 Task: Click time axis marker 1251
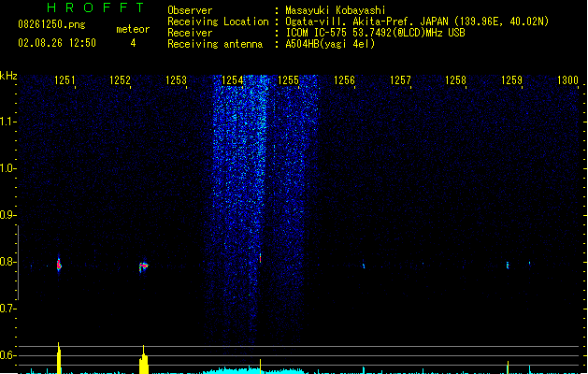tap(65, 80)
